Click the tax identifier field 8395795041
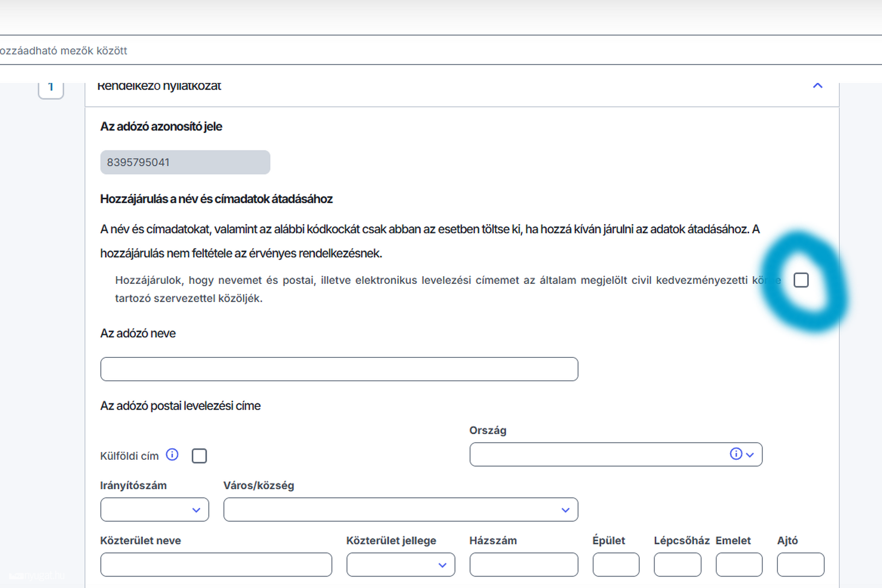The width and height of the screenshot is (882, 588). coord(185,162)
